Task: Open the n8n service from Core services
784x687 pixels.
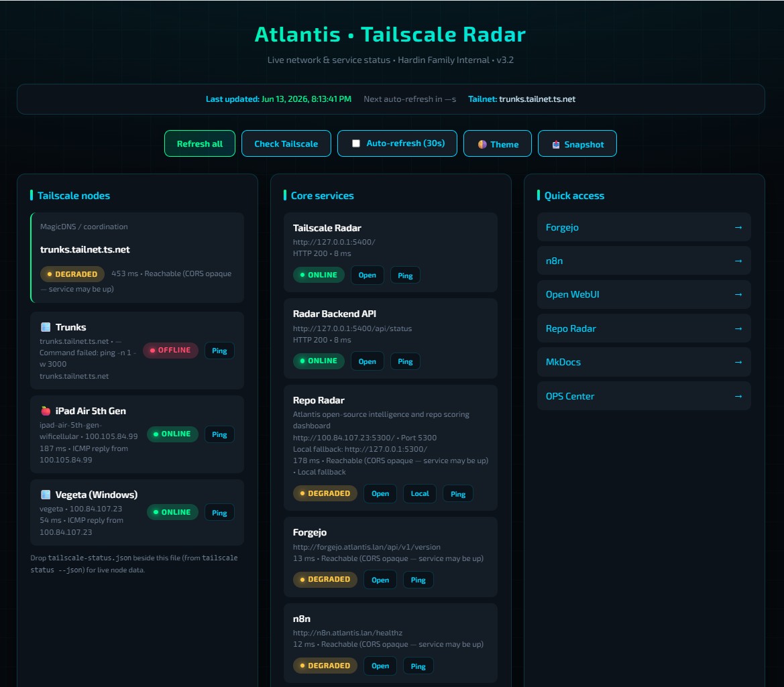Action: pyautogui.click(x=380, y=666)
